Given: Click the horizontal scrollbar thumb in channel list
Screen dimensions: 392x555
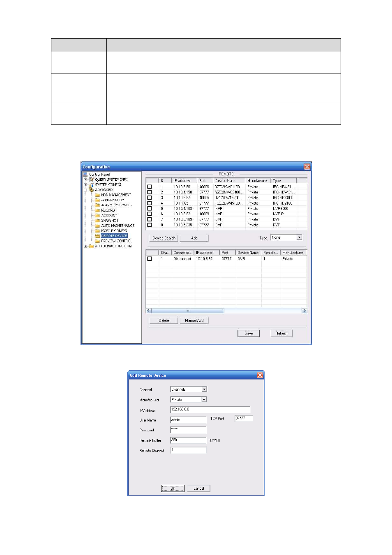Looking at the screenshot, I should pos(188,311).
